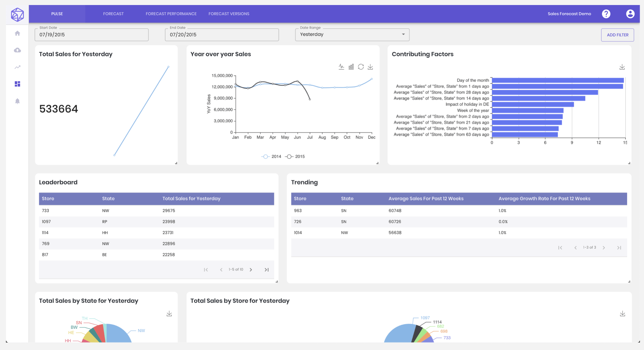Image resolution: width=644 pixels, height=350 pixels.
Task: Open the help question mark icon
Action: pos(606,14)
